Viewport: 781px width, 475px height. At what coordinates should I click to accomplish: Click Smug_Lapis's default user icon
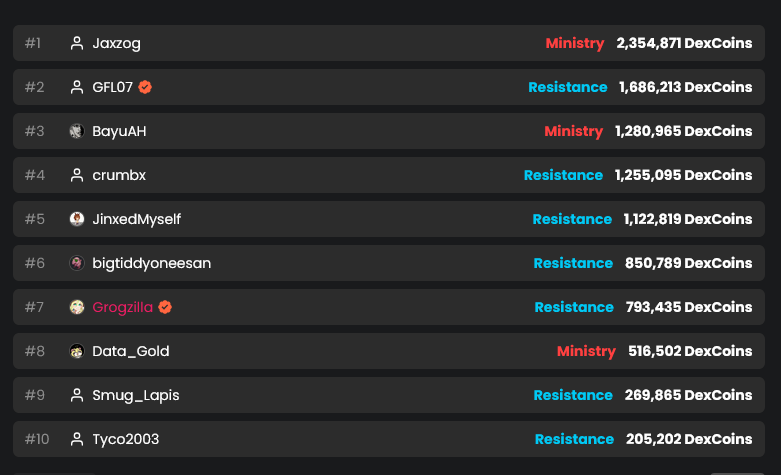point(77,395)
